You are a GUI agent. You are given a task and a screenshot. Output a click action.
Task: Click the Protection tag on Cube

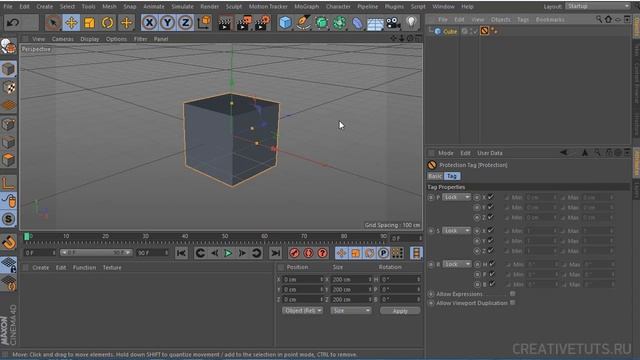coord(484,31)
